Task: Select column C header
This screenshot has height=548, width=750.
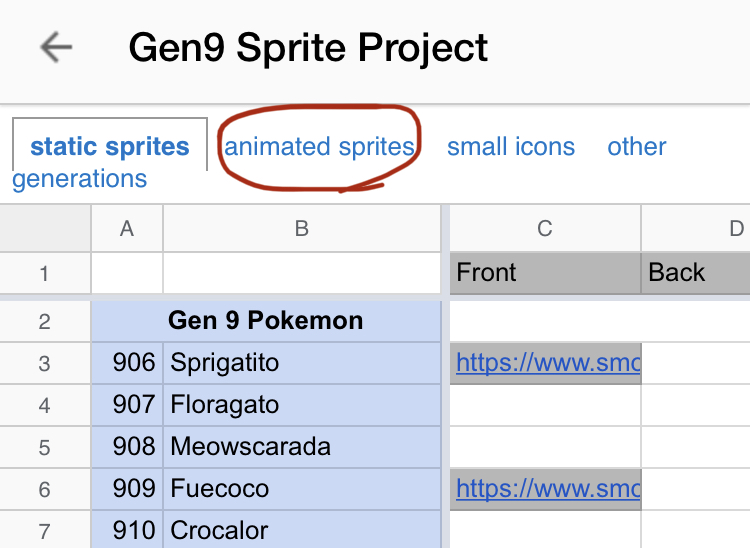Action: tap(545, 229)
